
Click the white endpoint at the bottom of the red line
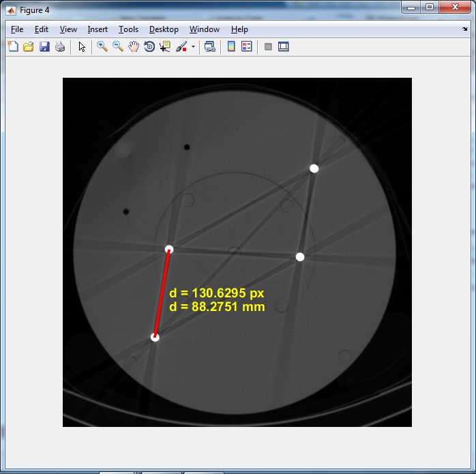click(155, 337)
